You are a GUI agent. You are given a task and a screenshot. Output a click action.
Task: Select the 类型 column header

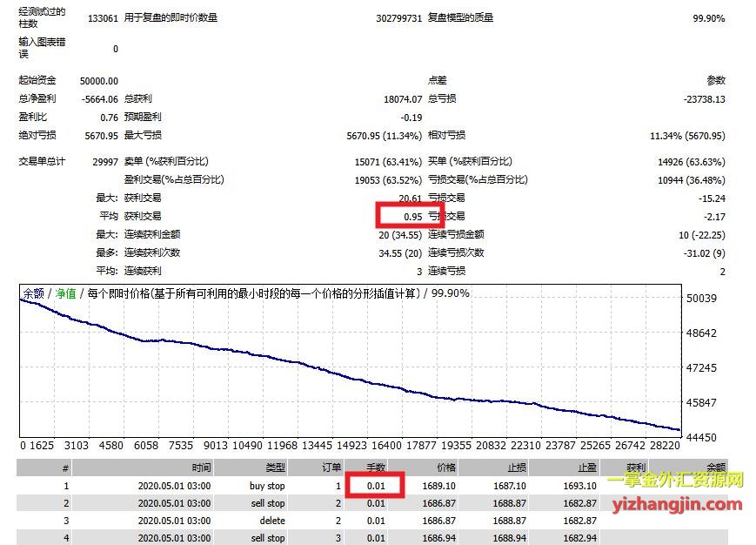(x=274, y=468)
